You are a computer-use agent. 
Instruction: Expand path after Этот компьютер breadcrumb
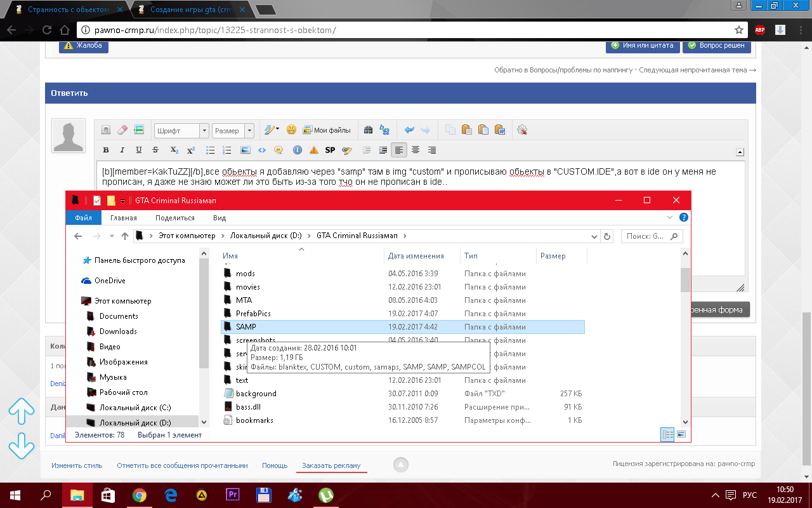222,236
